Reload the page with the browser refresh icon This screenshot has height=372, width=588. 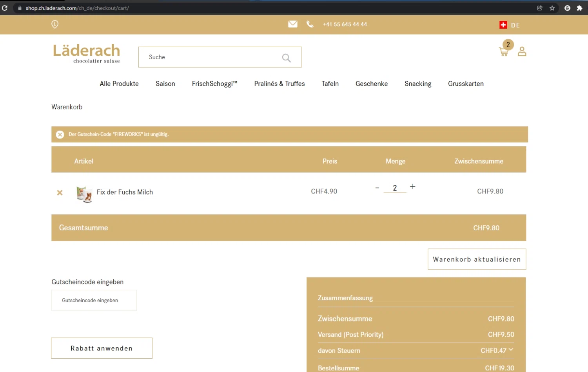click(x=5, y=8)
